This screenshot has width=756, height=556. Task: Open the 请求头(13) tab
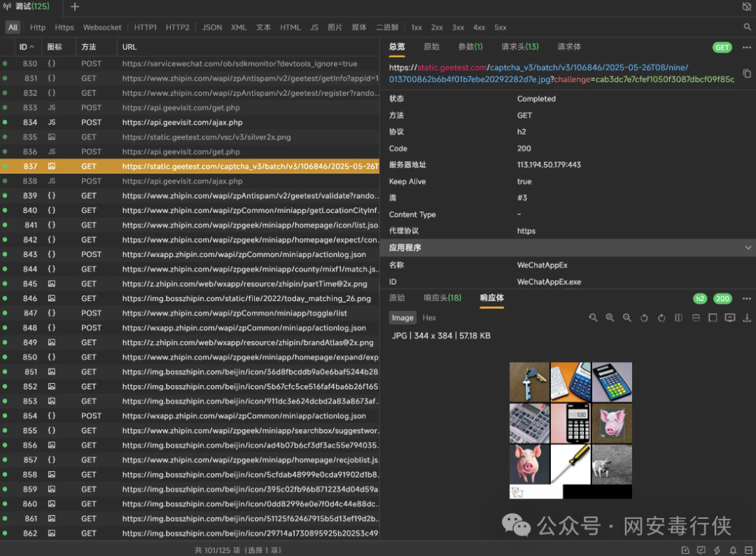519,47
